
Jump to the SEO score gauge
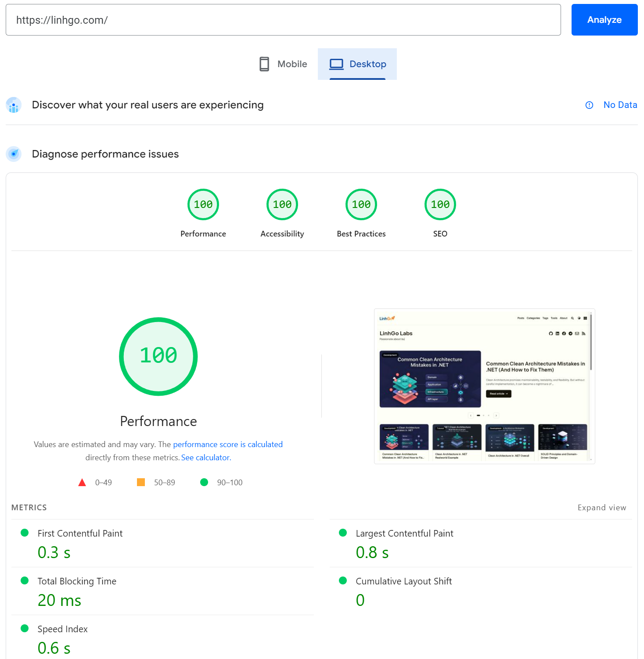440,205
